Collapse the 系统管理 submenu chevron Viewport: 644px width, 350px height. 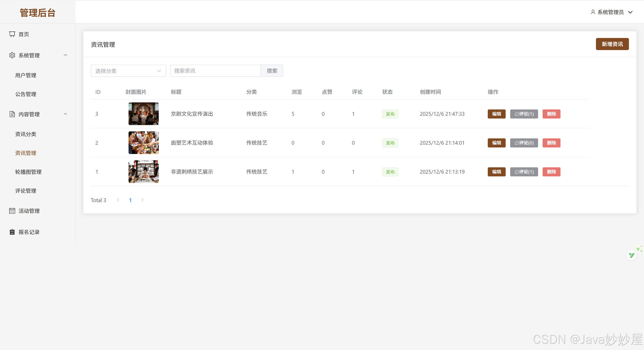click(x=65, y=55)
